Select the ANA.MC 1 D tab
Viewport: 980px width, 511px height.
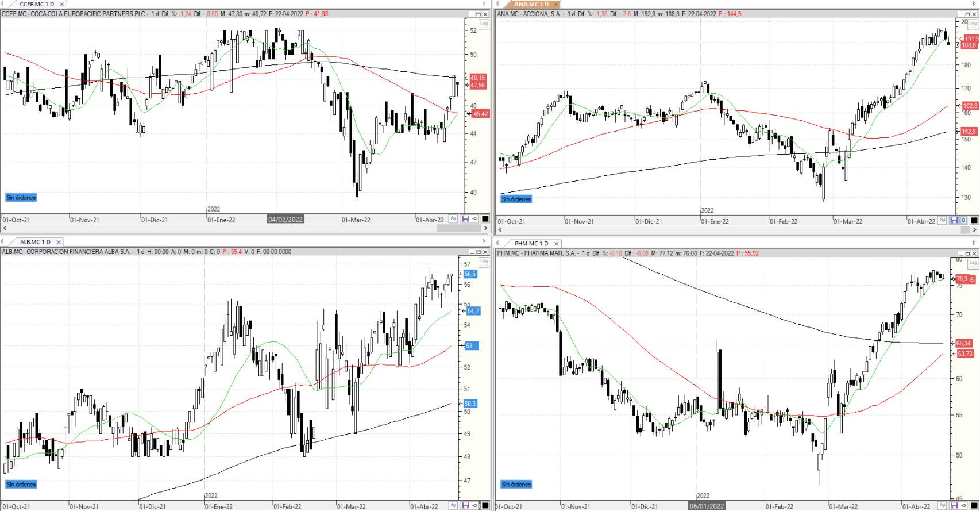click(531, 4)
